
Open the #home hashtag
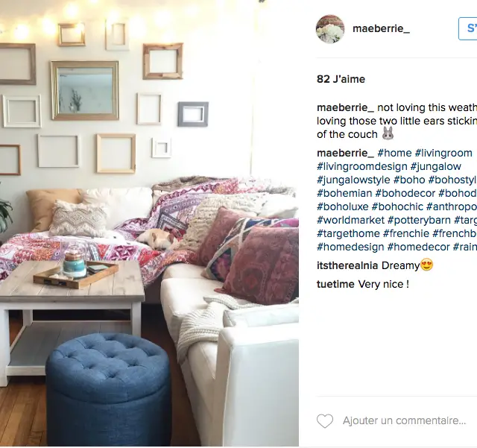pos(394,153)
